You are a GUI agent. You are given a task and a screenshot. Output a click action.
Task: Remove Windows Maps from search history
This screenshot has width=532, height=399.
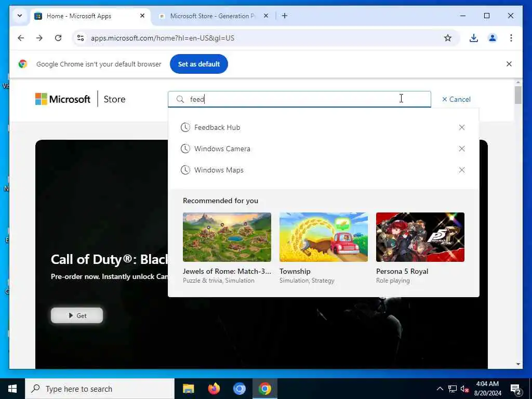[x=462, y=170]
